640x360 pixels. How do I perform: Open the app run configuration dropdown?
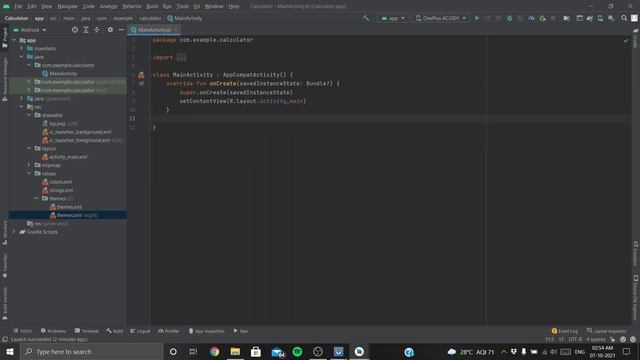point(393,18)
